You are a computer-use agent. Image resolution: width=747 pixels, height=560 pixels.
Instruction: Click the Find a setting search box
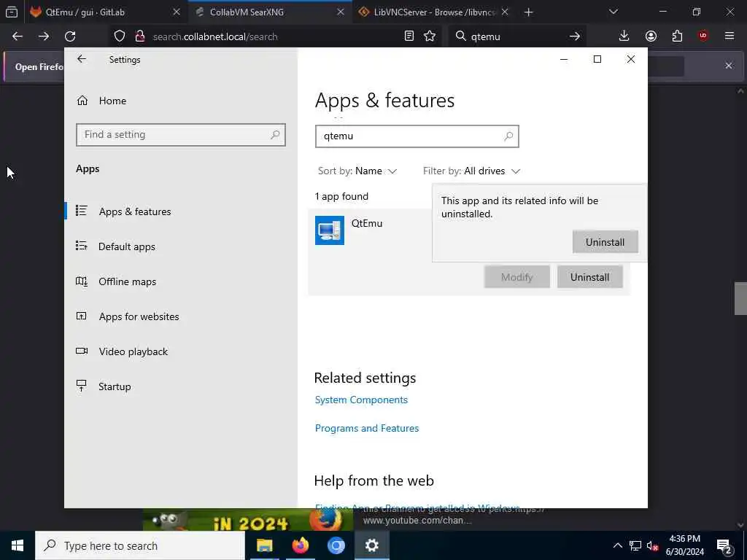click(181, 135)
